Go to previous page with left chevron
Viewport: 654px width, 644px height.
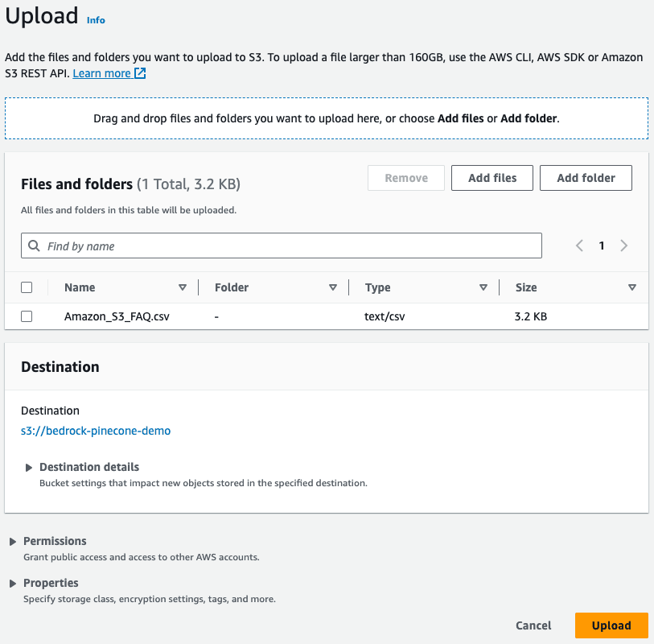(579, 246)
